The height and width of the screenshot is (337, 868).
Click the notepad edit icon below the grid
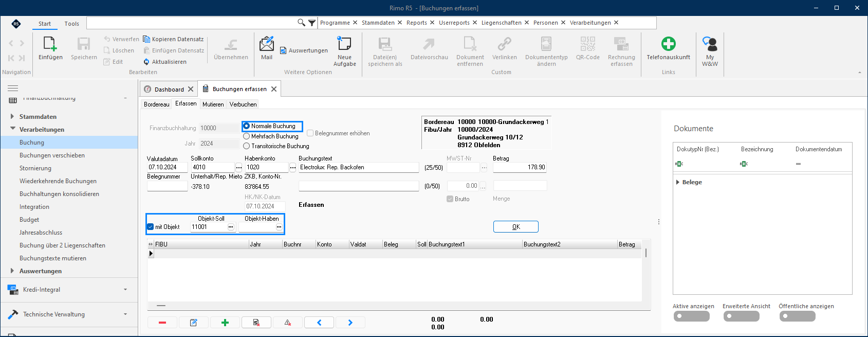194,323
